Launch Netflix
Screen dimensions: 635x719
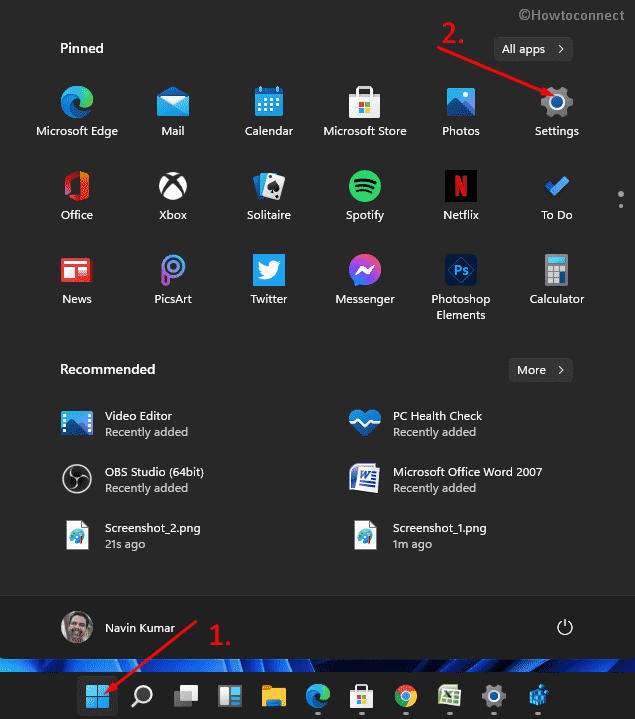pyautogui.click(x=461, y=195)
